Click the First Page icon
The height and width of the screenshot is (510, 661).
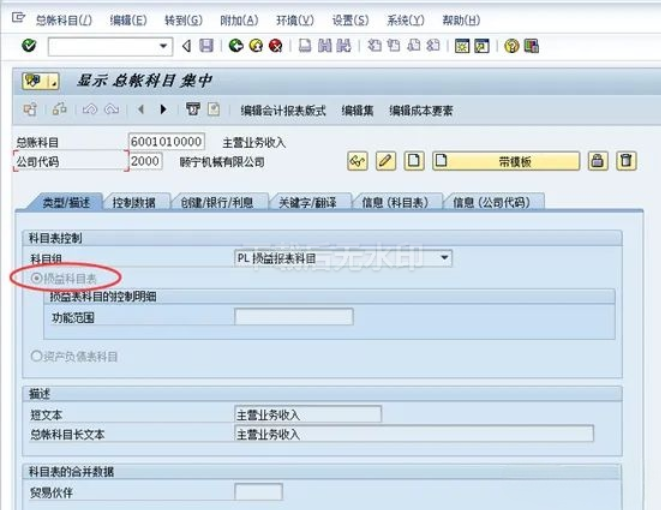[x=374, y=46]
